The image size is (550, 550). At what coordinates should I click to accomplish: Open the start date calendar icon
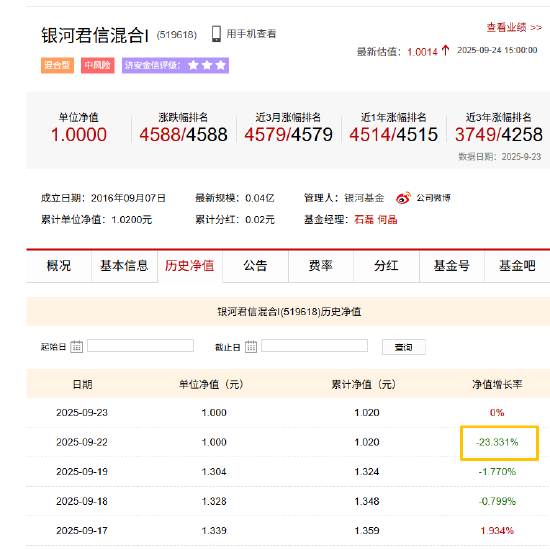point(76,347)
